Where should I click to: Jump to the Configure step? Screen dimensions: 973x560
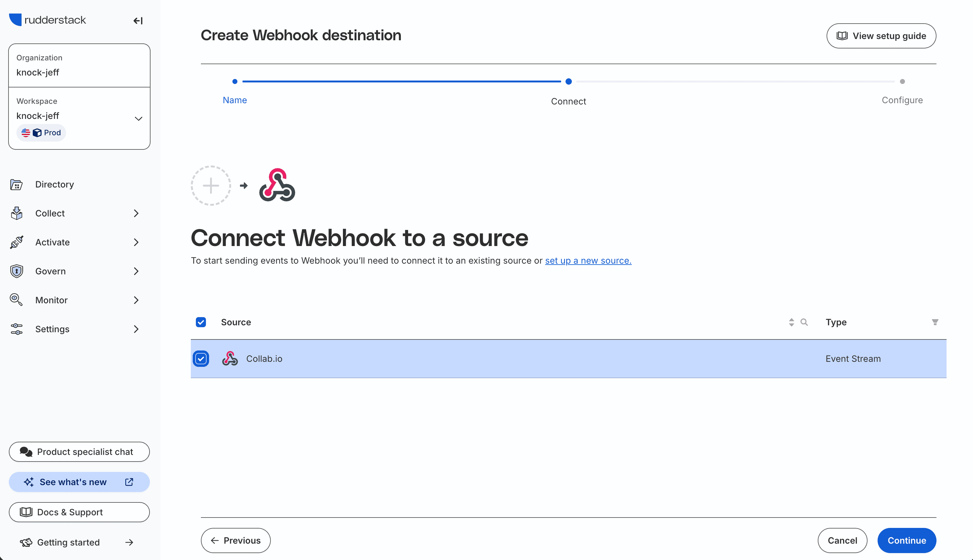click(x=902, y=100)
